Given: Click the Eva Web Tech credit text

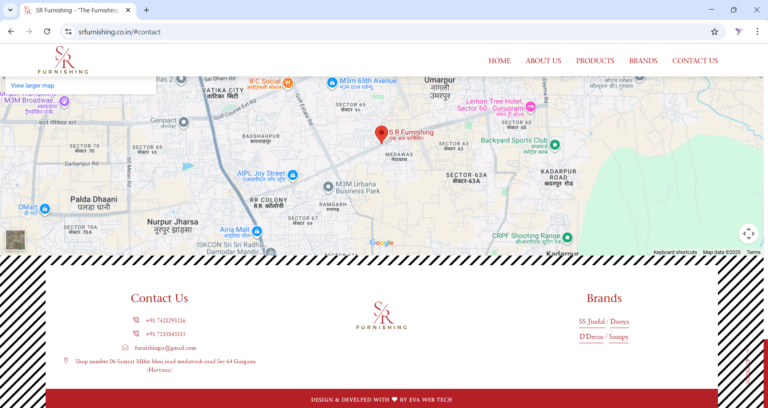Looking at the screenshot, I should point(381,400).
